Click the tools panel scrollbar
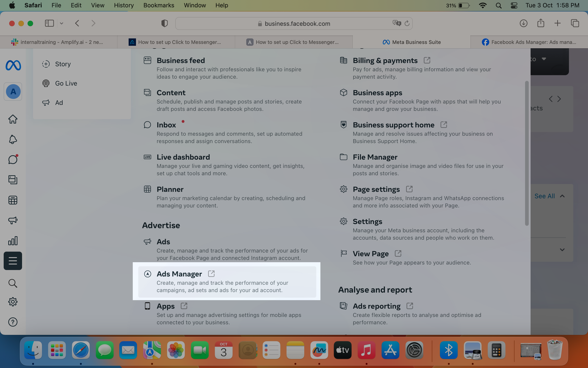The image size is (588, 368). coord(526,153)
